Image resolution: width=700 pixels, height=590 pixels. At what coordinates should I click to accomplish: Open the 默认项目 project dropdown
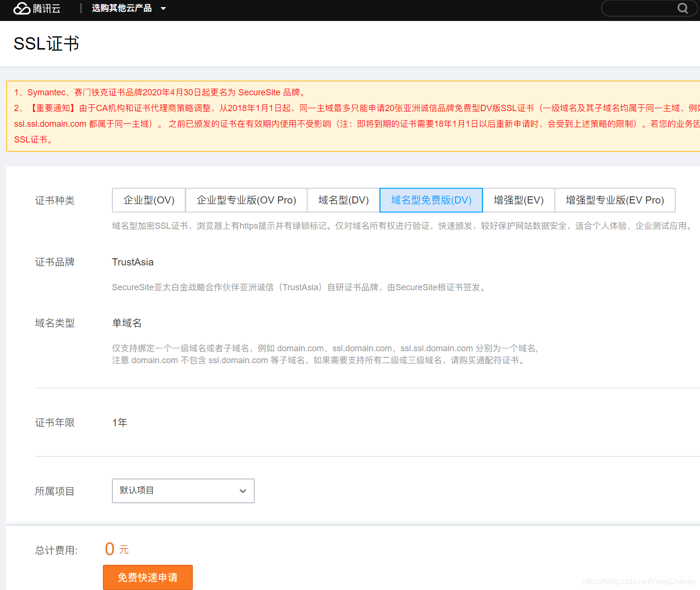pyautogui.click(x=183, y=491)
